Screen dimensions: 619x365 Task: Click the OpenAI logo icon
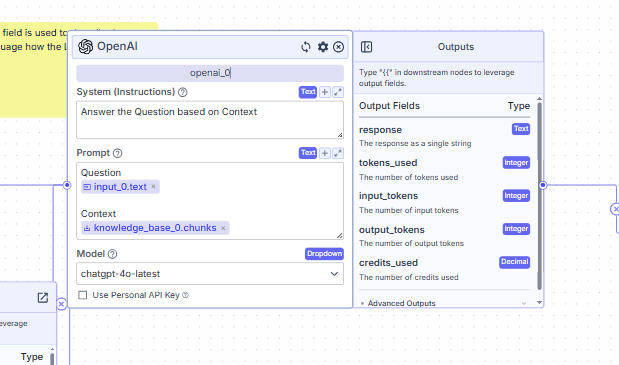(85, 47)
